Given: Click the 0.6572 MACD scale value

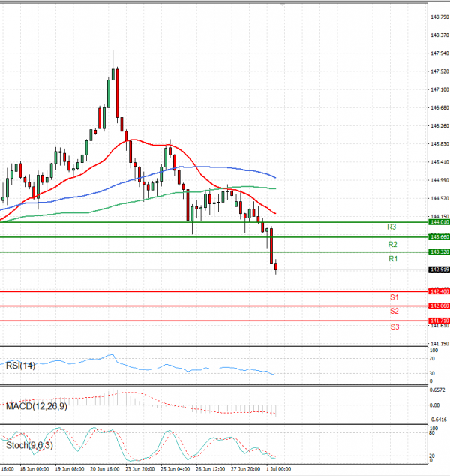Looking at the screenshot, I should pyautogui.click(x=438, y=390).
